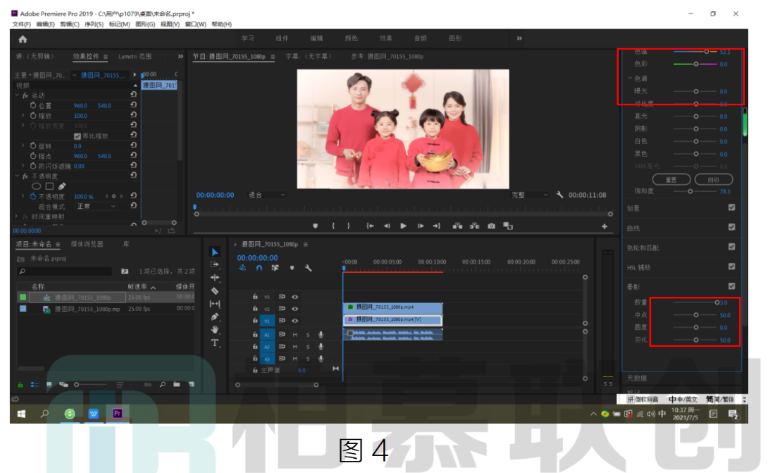Collapse the Opacity effect group
Screen dimensions: 768x473
[17, 176]
